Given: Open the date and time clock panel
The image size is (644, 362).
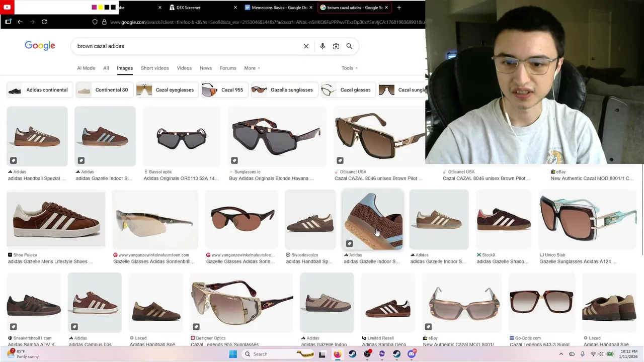Looking at the screenshot, I should tap(629, 354).
